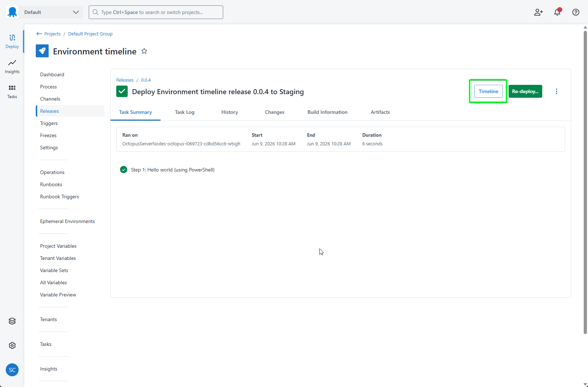Open the Build Information tab
The width and height of the screenshot is (588, 387).
(328, 112)
